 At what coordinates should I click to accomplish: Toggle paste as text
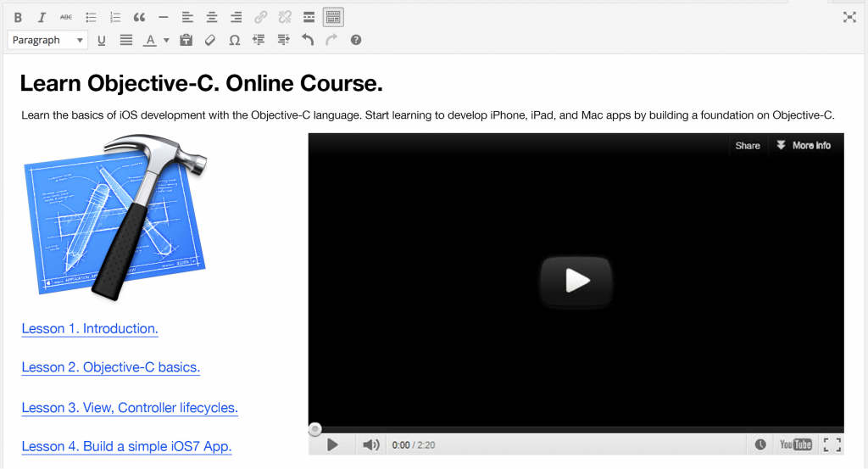[186, 40]
